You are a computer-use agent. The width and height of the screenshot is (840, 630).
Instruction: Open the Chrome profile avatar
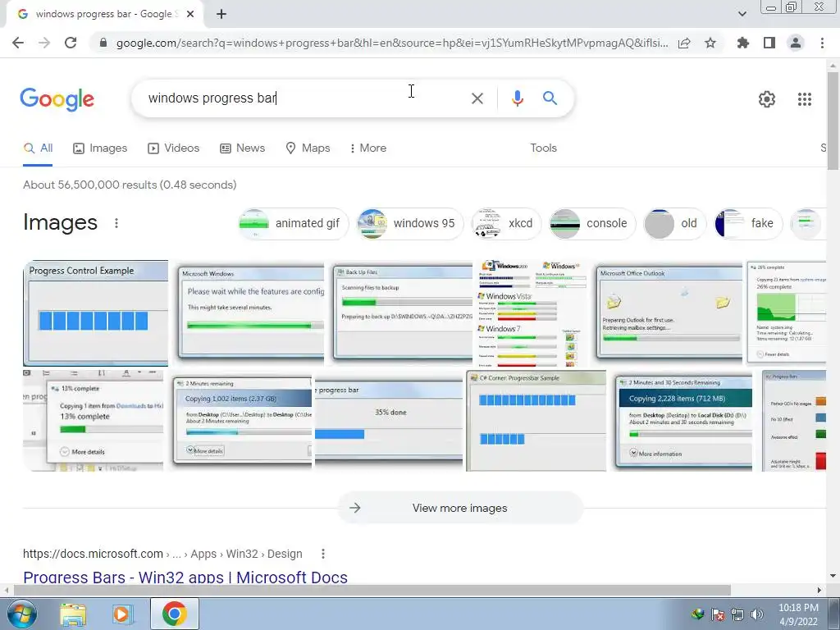pos(796,43)
